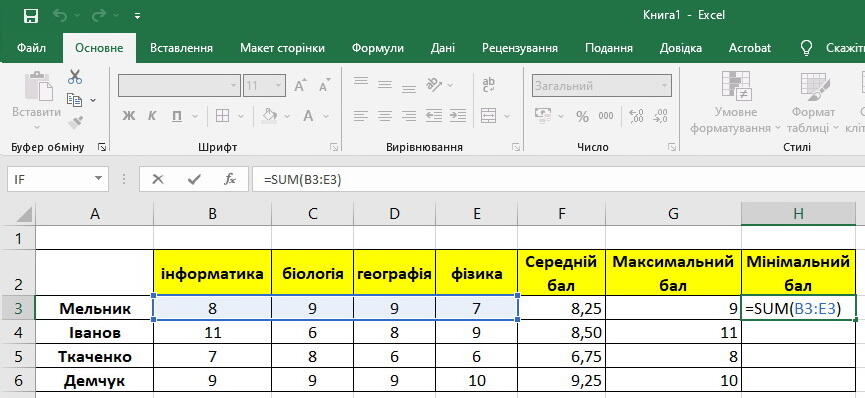865x398 pixels.
Task: Click the Cut scissors icon
Action: (x=75, y=77)
